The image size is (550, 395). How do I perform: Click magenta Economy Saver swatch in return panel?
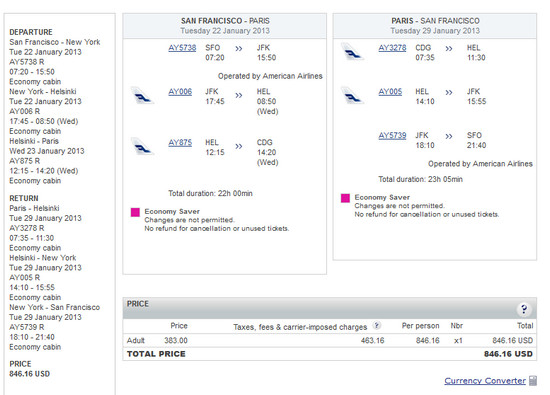point(346,198)
